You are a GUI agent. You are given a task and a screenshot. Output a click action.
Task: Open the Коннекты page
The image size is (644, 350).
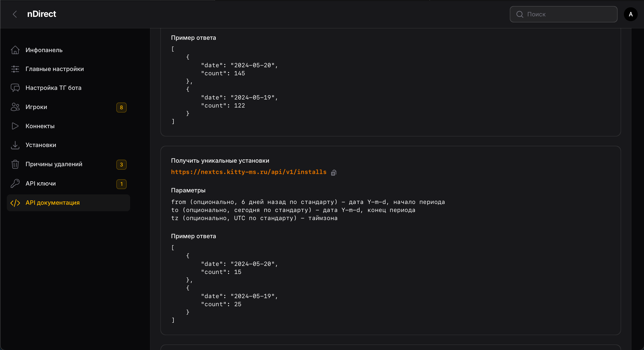40,126
